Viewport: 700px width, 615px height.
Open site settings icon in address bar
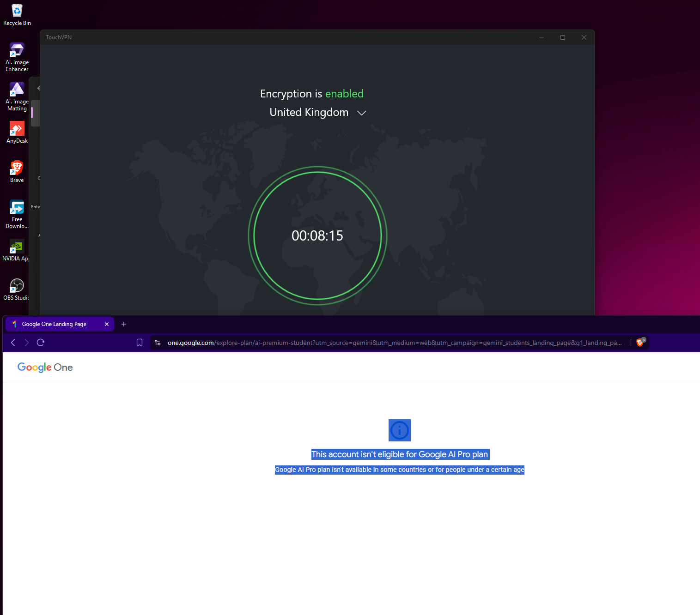point(158,343)
